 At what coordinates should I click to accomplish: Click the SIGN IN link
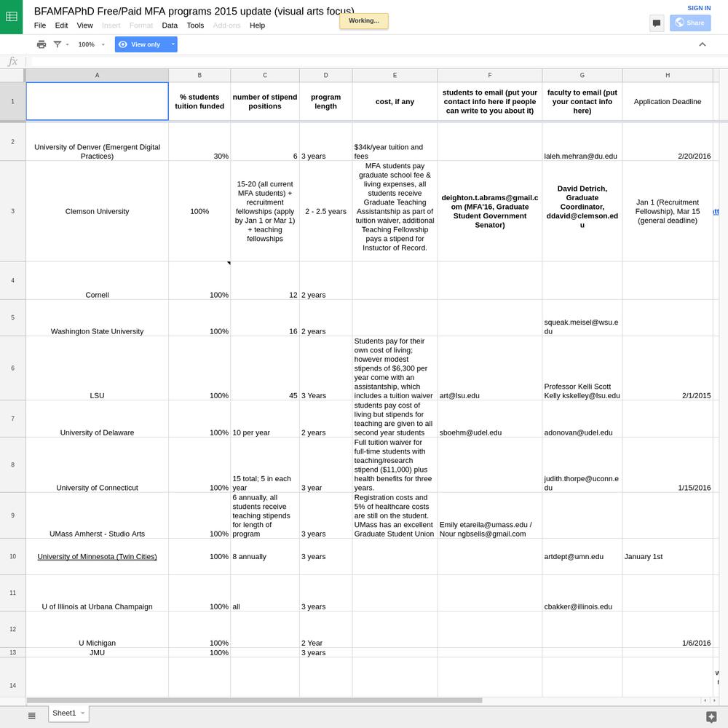(x=699, y=8)
